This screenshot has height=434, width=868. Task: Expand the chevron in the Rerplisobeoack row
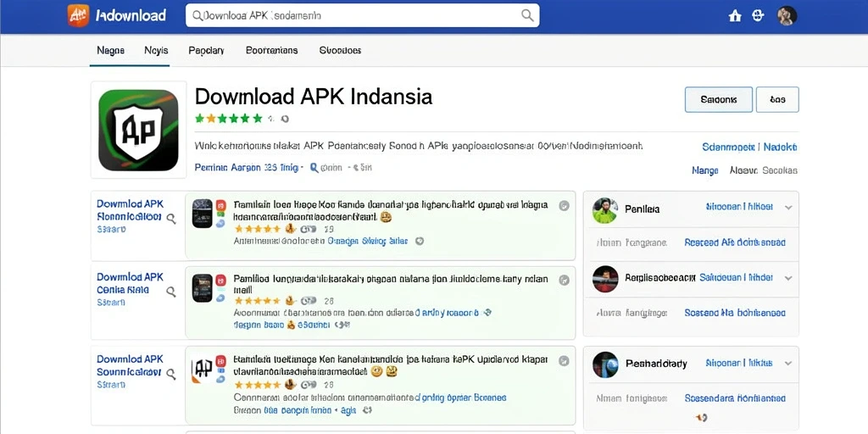point(789,278)
